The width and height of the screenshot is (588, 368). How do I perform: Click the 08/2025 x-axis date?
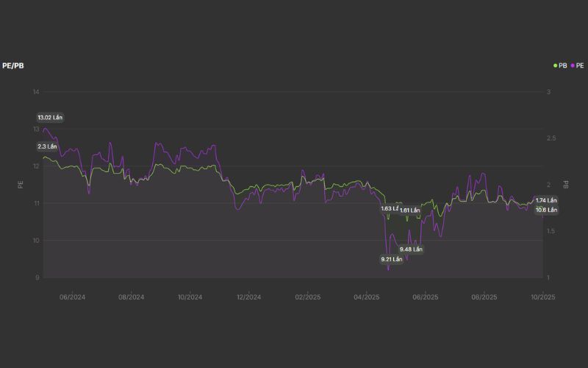point(484,297)
